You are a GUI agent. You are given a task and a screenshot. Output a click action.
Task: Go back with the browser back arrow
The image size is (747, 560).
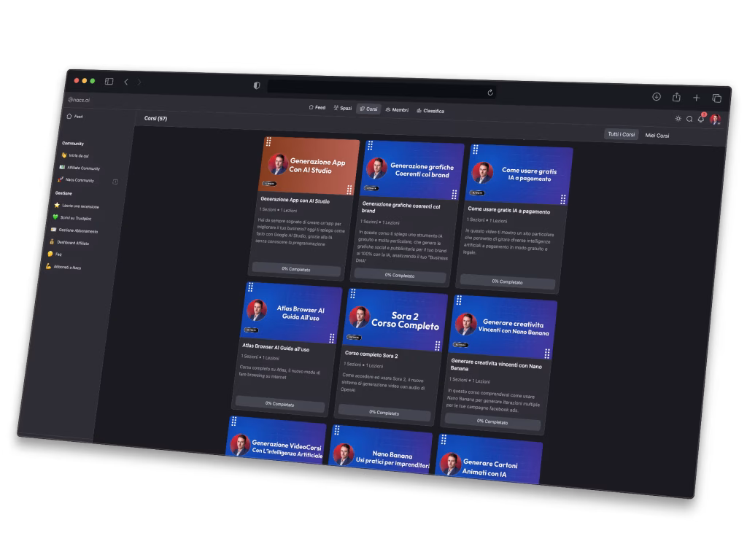pyautogui.click(x=126, y=82)
